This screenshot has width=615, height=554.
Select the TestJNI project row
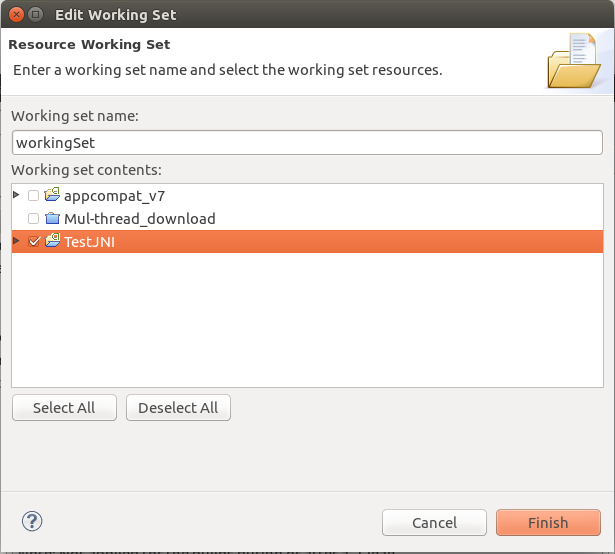pyautogui.click(x=308, y=242)
